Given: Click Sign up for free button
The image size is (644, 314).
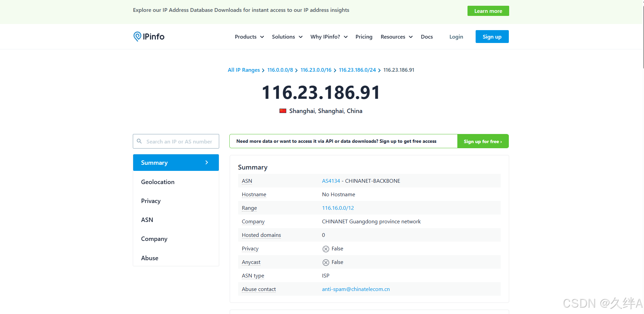Looking at the screenshot, I should click(x=483, y=141).
